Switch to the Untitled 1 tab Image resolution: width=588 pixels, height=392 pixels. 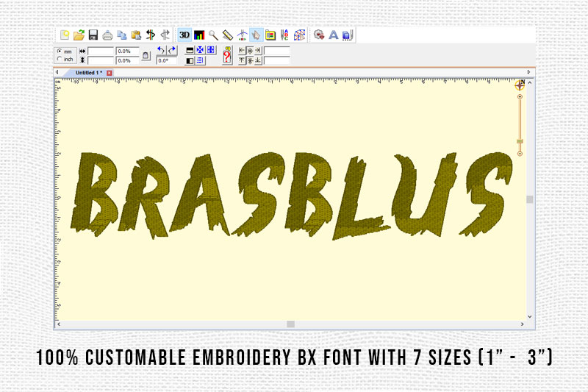coord(89,73)
